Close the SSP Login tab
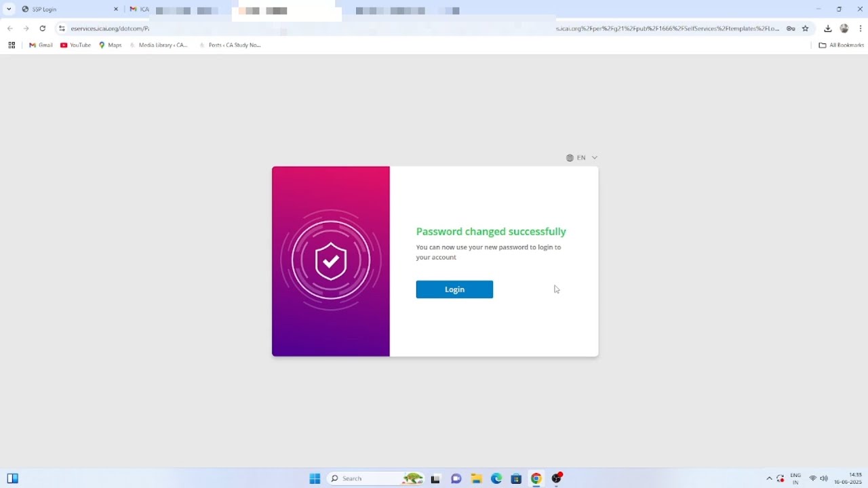 click(115, 9)
